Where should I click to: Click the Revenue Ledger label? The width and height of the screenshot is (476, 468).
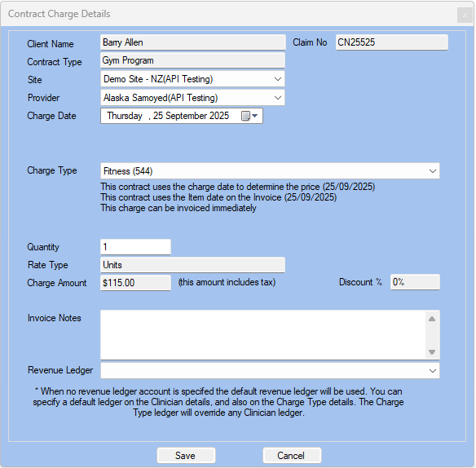(60, 370)
